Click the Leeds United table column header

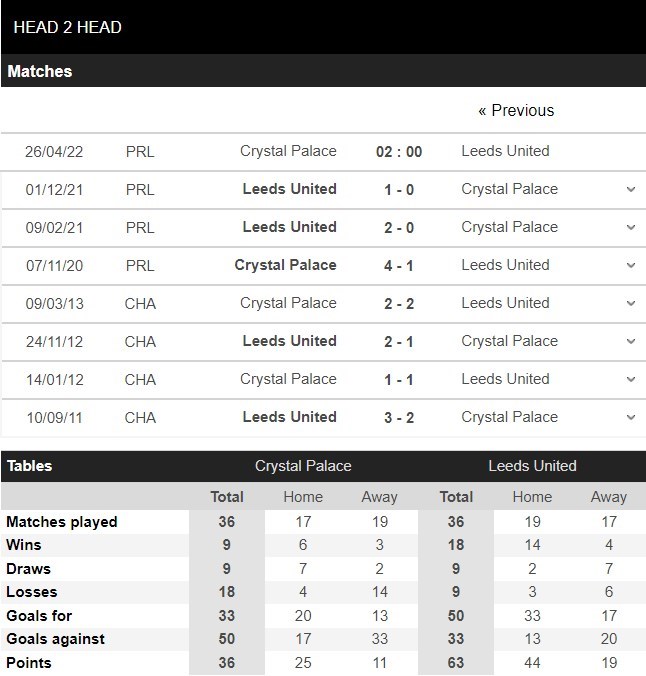[532, 466]
